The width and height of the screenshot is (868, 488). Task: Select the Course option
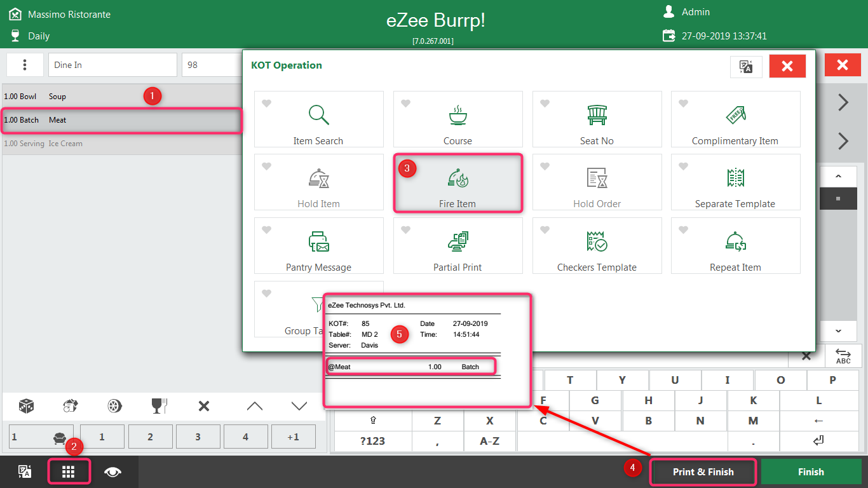pyautogui.click(x=458, y=119)
